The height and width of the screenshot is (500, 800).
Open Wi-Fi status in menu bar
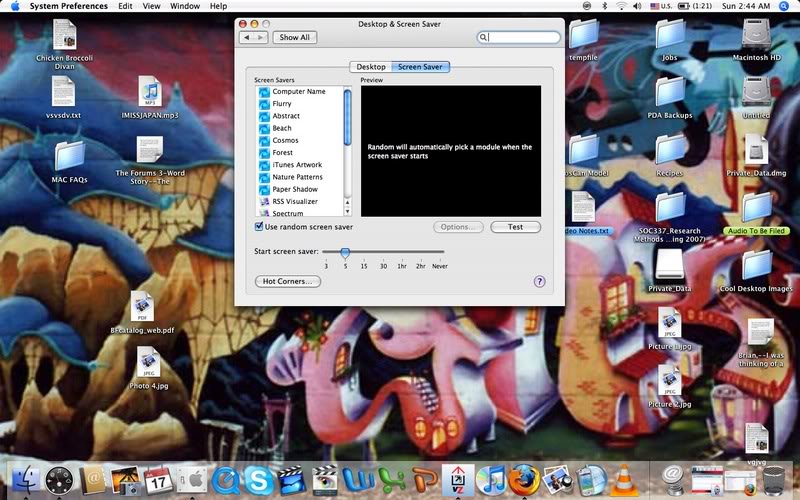tap(621, 6)
